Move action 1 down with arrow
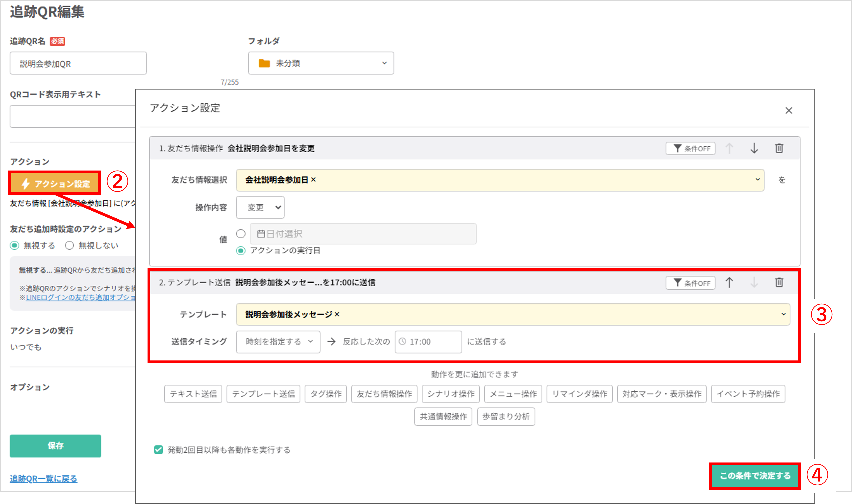Viewport: 852px width, 504px height. click(x=754, y=148)
